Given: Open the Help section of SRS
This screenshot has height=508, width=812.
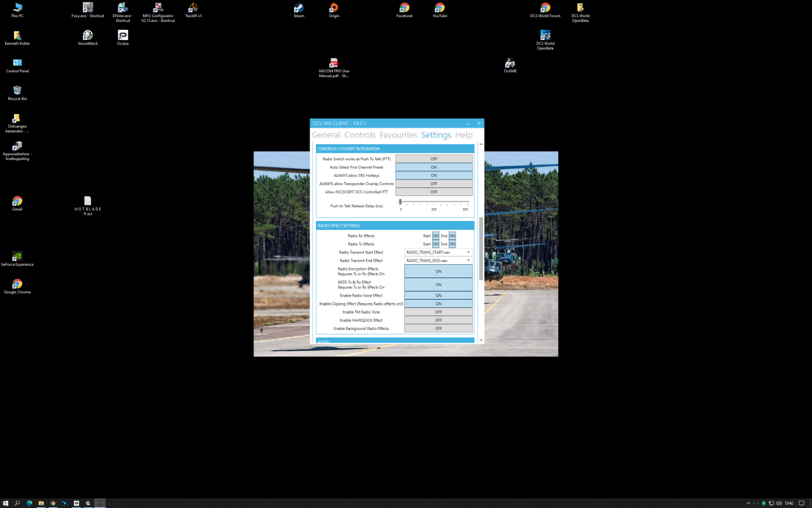Looking at the screenshot, I should pyautogui.click(x=463, y=135).
